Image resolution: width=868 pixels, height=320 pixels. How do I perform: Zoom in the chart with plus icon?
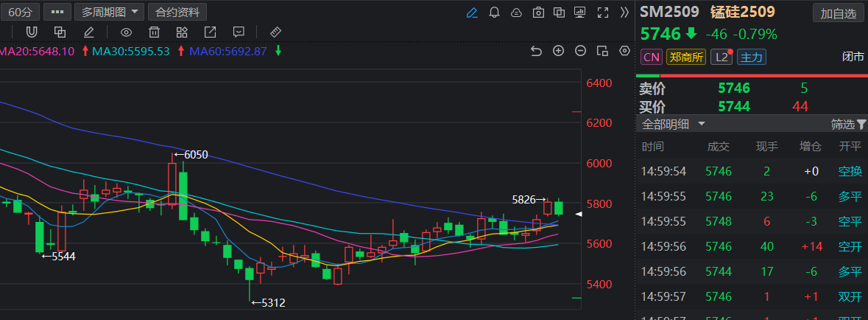(559, 51)
